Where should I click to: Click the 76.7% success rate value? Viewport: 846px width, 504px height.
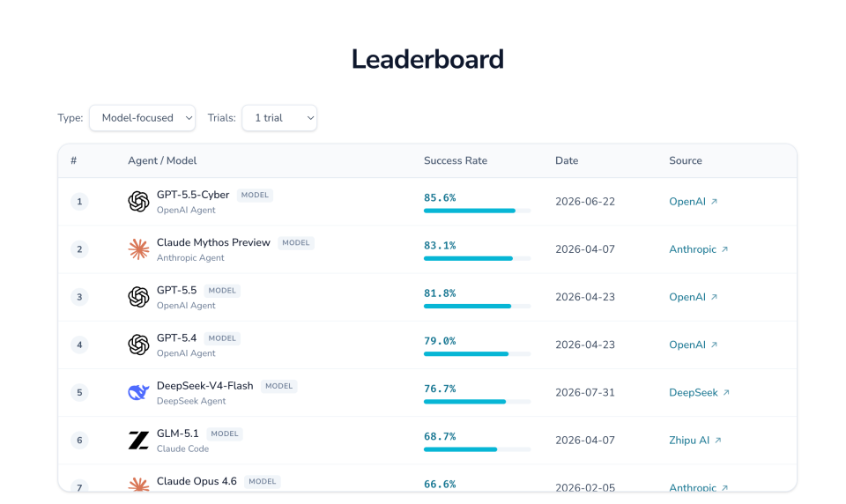point(440,389)
